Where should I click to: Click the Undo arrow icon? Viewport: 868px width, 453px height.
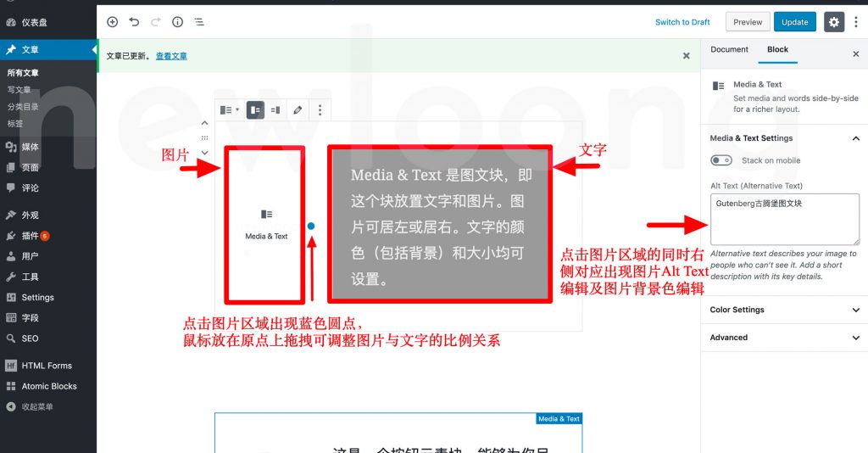(x=134, y=22)
